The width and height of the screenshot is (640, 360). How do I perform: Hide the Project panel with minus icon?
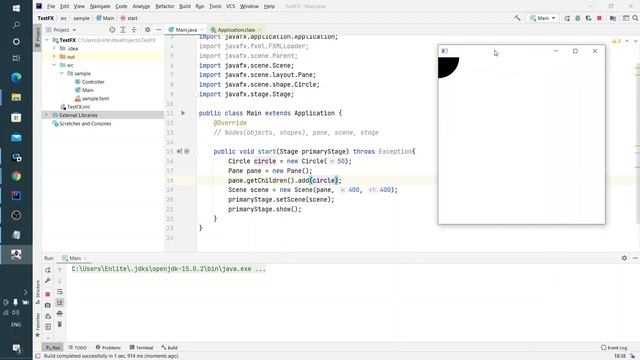(x=158, y=30)
